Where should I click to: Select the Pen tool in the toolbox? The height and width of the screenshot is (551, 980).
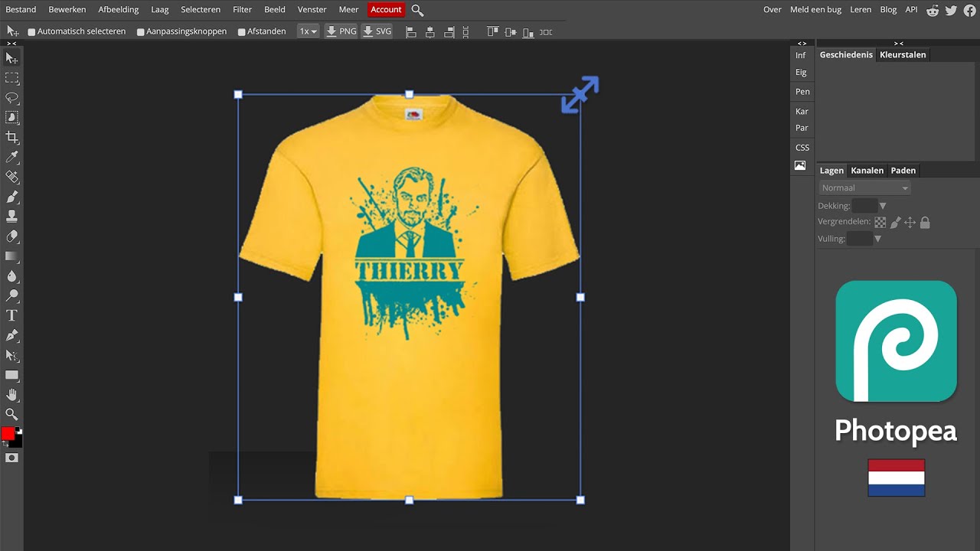coord(11,335)
